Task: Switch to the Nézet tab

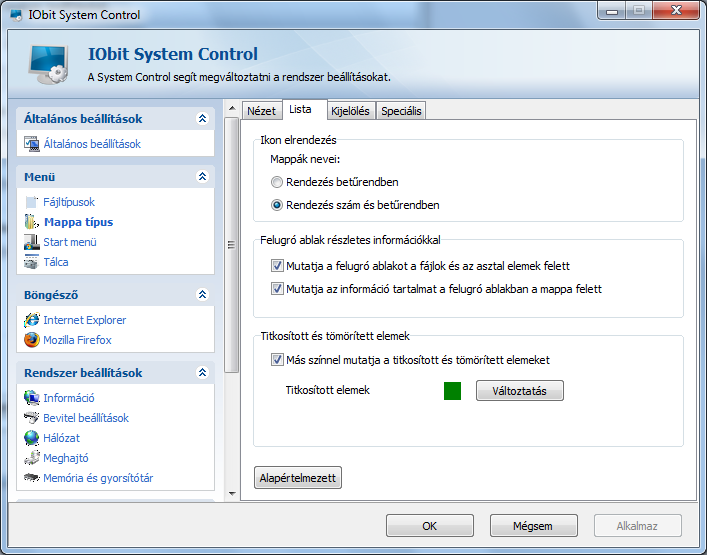Action: (262, 111)
